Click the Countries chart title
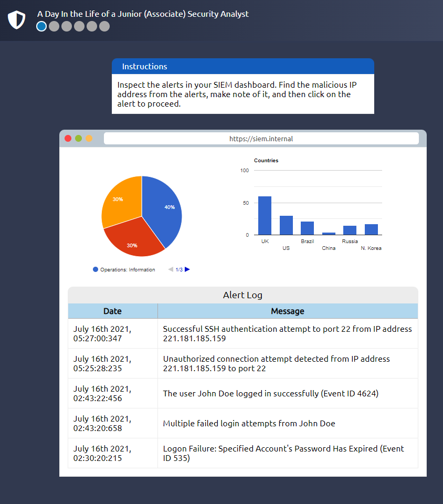The width and height of the screenshot is (443, 504). point(266,161)
